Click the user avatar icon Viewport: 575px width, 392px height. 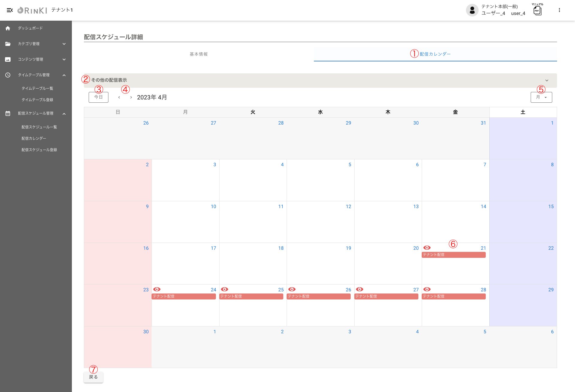click(x=472, y=10)
